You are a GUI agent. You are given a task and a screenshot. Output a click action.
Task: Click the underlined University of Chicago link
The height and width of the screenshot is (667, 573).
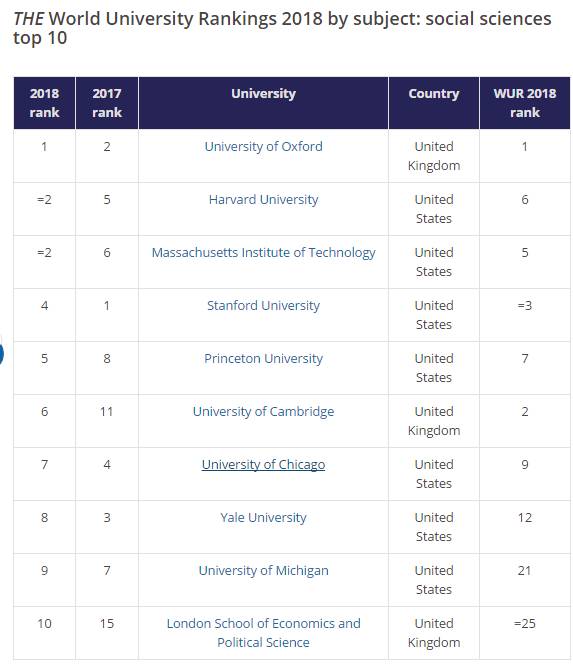coord(263,465)
